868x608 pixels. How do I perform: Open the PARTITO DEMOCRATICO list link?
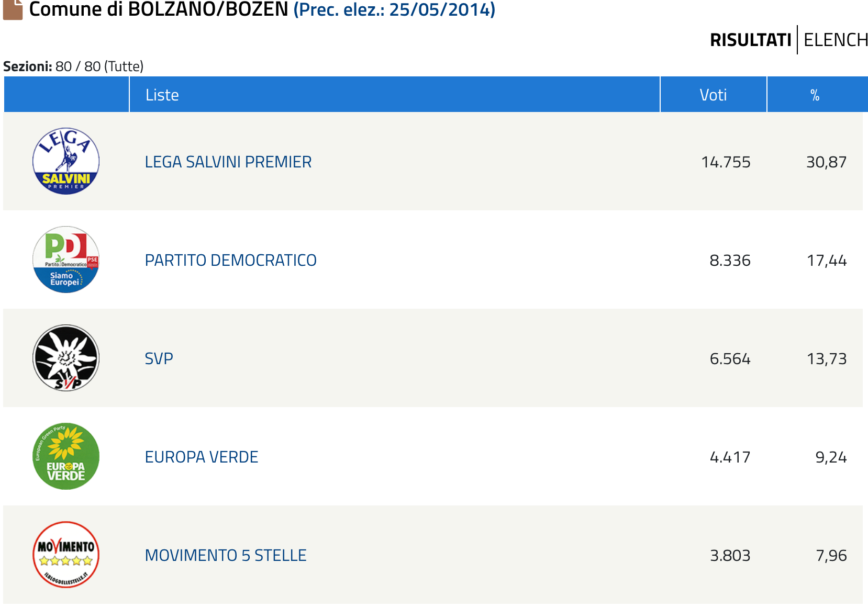click(x=230, y=261)
